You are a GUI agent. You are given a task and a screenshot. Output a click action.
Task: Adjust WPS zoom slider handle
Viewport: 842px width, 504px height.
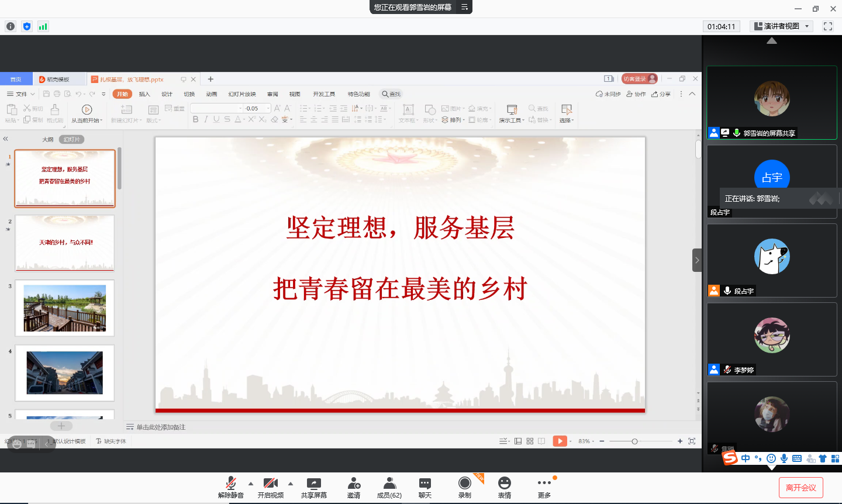[x=634, y=441]
